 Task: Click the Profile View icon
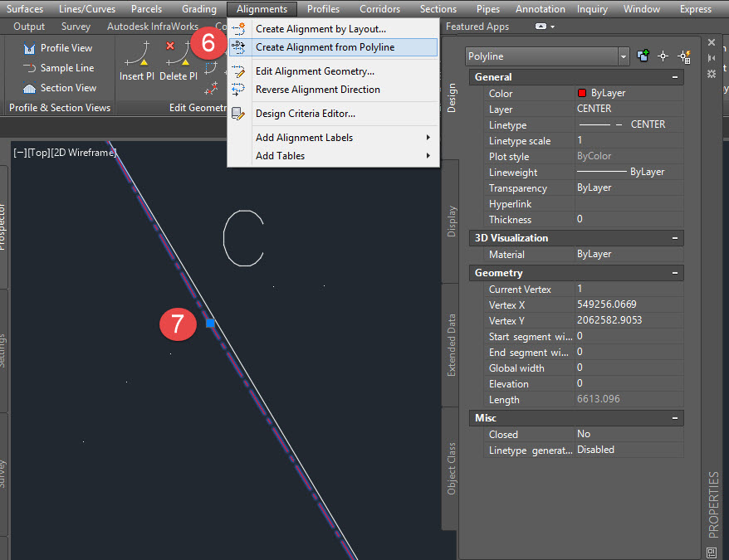pos(29,48)
